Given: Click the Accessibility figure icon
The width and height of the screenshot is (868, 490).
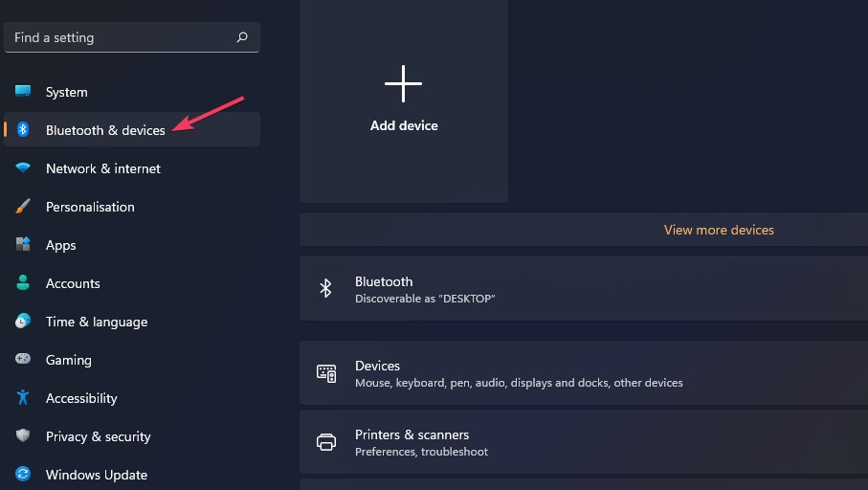Looking at the screenshot, I should [23, 397].
